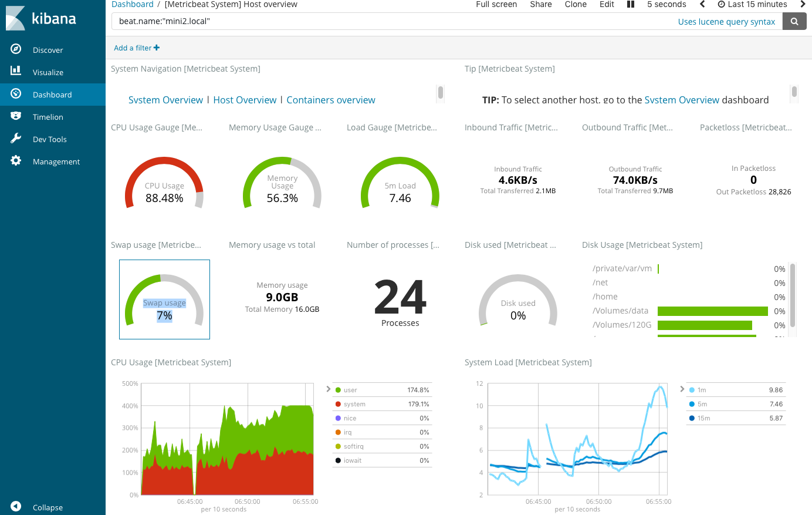The height and width of the screenshot is (515, 812).
Task: Click Add a filter
Action: [137, 48]
